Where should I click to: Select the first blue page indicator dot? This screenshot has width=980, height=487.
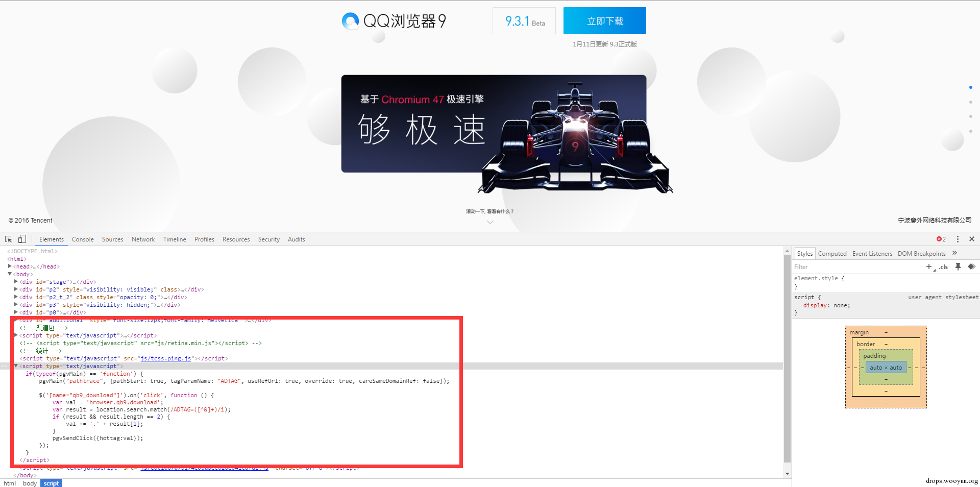[970, 87]
